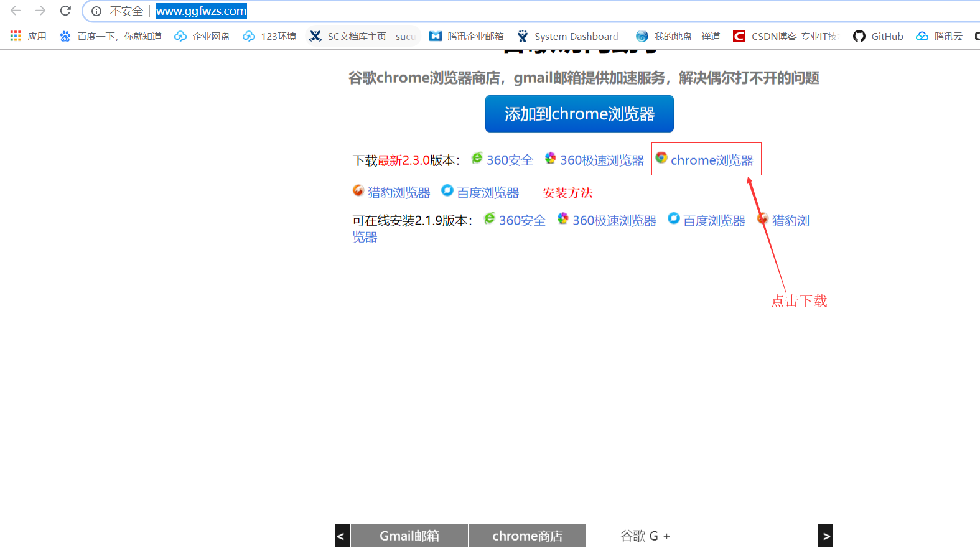This screenshot has width=980, height=558.
Task: Switch to the chrome商店 tab
Action: coord(528,536)
